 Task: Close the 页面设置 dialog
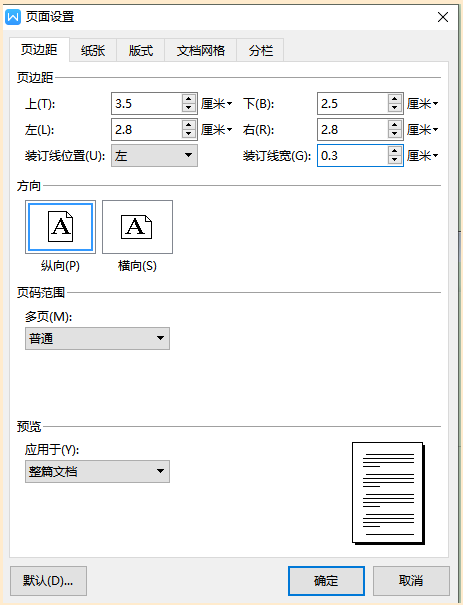click(x=443, y=17)
